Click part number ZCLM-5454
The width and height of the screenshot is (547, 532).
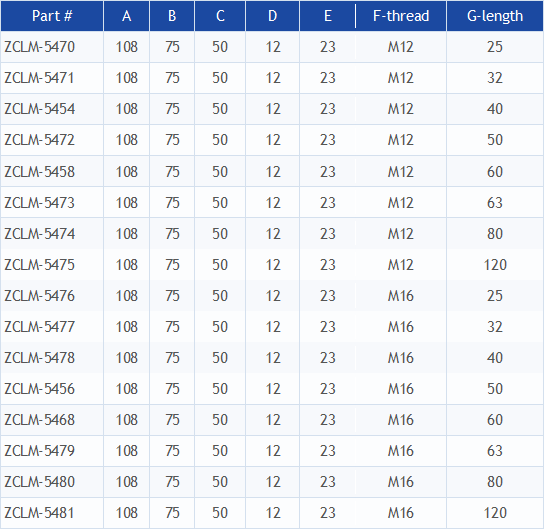click(x=39, y=109)
